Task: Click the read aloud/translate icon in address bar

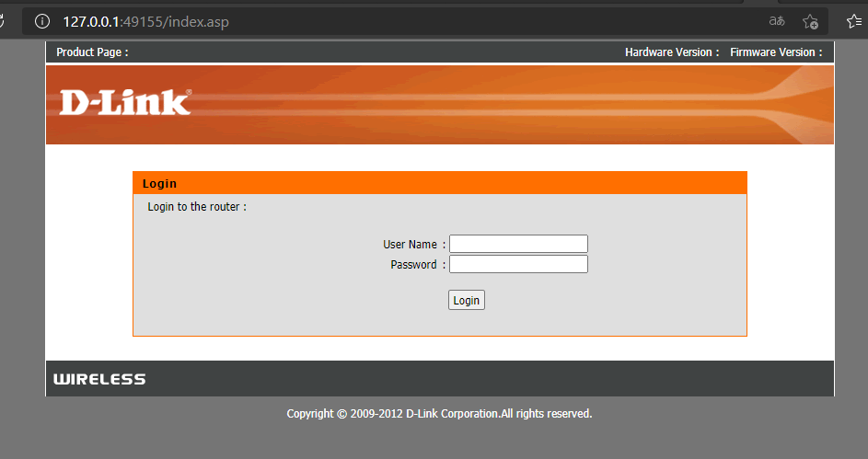Action: tap(777, 21)
